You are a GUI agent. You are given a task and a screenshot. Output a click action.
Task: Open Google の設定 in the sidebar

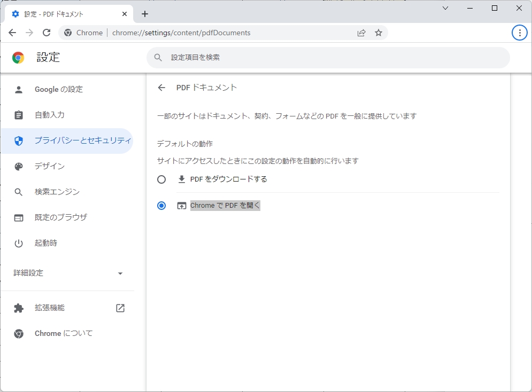click(59, 89)
